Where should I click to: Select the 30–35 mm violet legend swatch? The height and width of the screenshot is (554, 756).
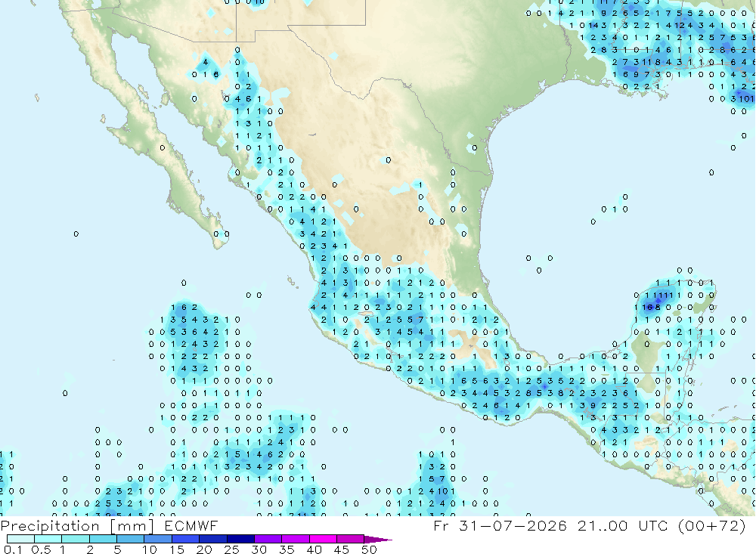click(268, 539)
